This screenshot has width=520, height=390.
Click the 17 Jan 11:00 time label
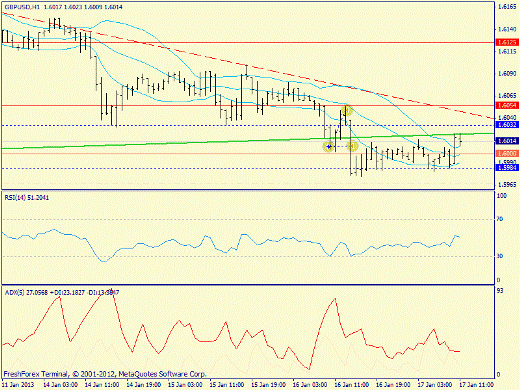[x=477, y=385]
